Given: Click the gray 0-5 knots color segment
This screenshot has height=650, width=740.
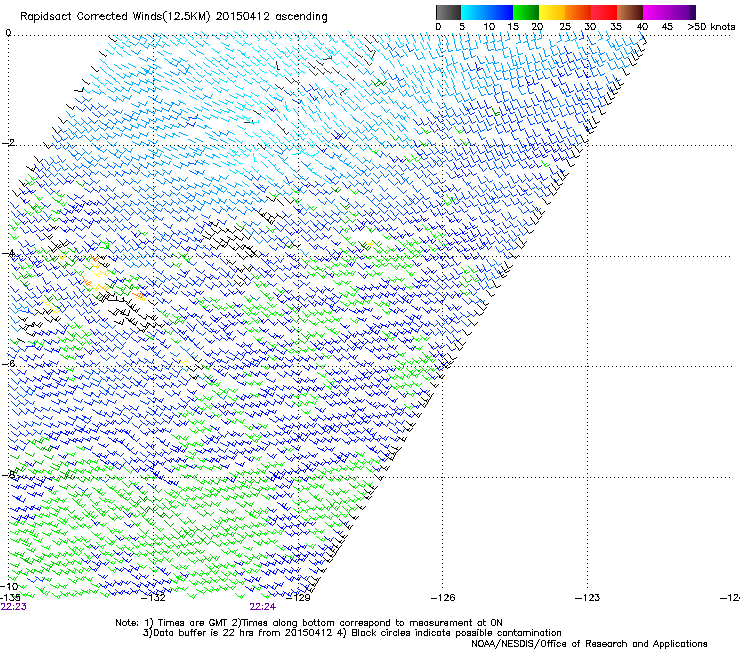Looking at the screenshot, I should [x=448, y=12].
